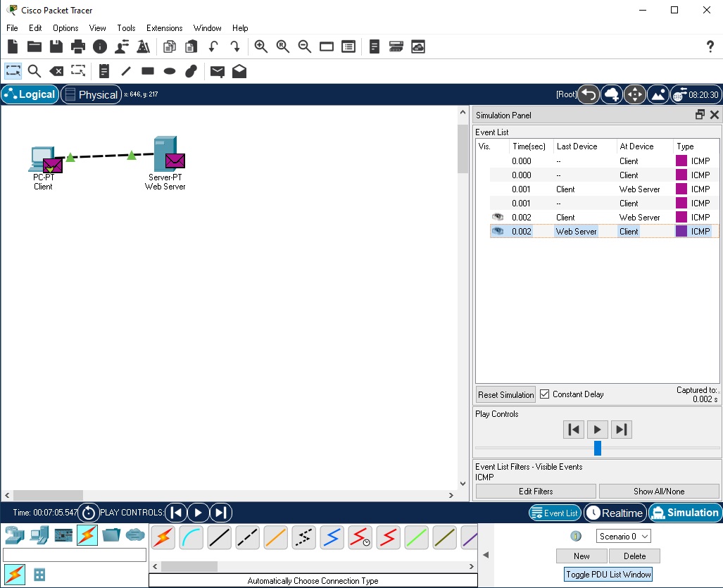Redo the last action

[234, 46]
